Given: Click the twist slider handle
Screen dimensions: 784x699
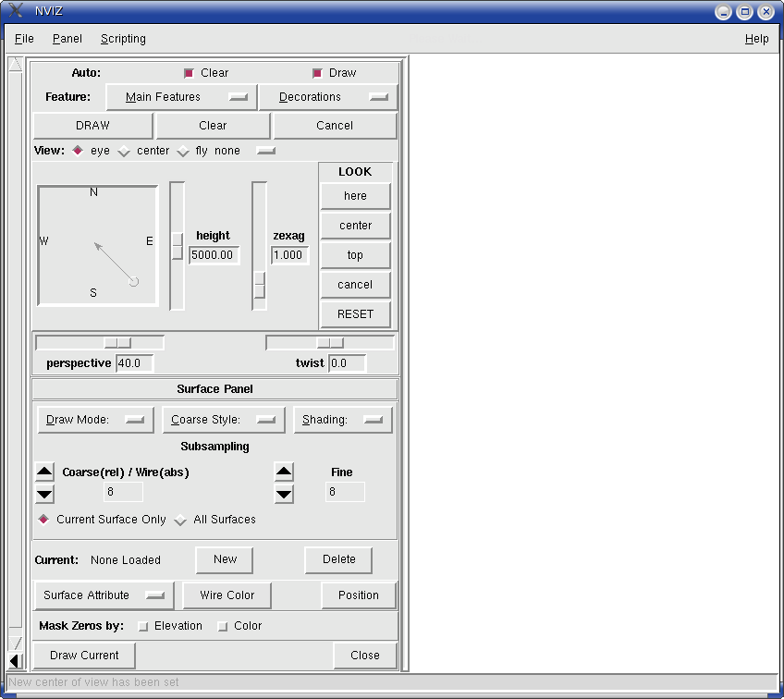Looking at the screenshot, I should [x=330, y=342].
